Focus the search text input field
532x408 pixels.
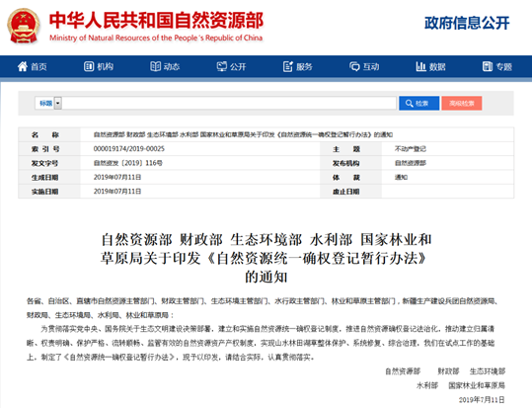point(229,103)
